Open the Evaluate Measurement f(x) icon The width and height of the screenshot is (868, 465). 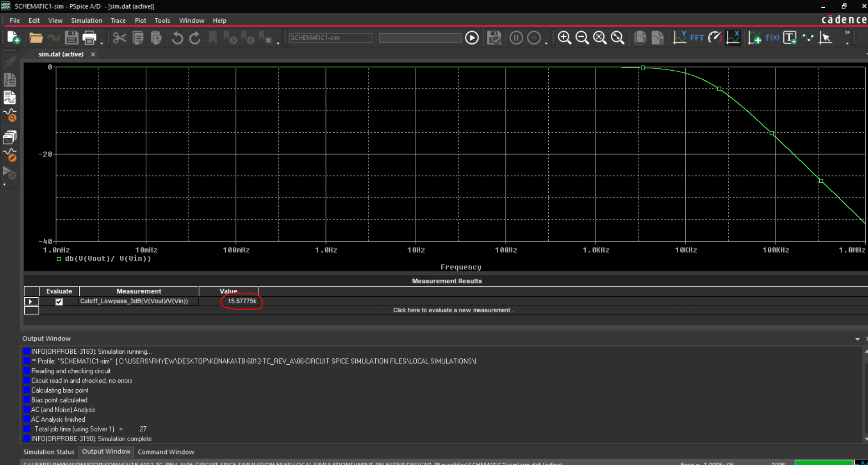tap(772, 37)
